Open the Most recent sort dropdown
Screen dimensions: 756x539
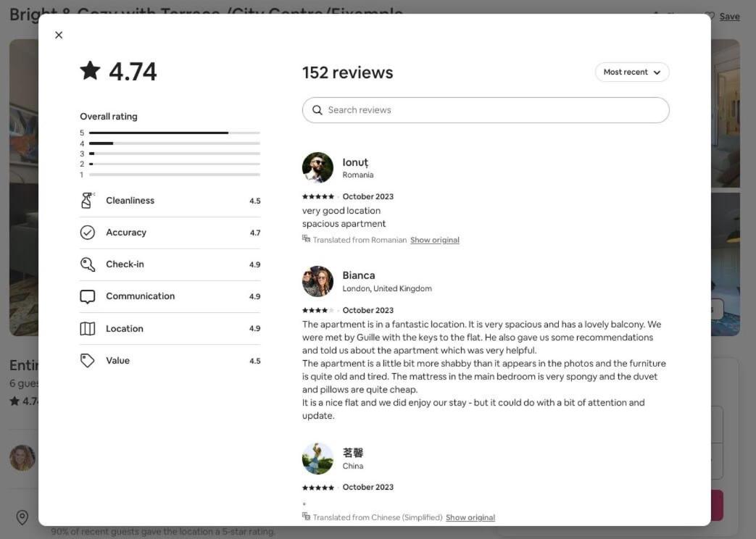tap(632, 72)
